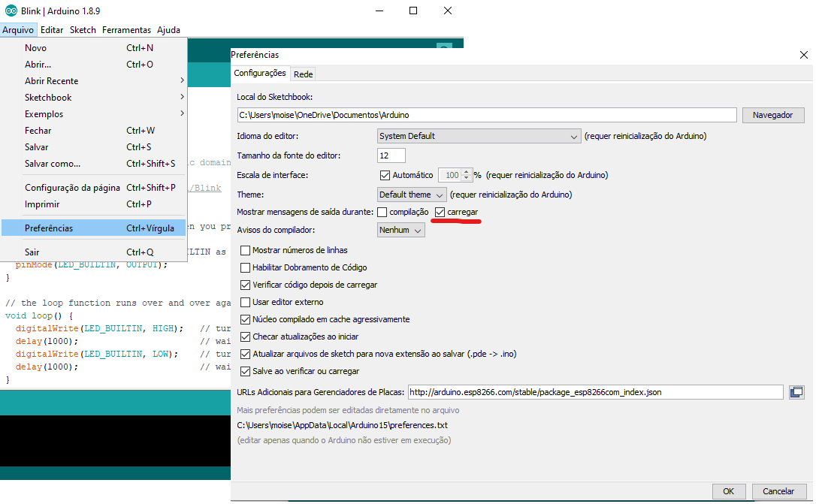Toggle verbose output during carregar

point(440,213)
